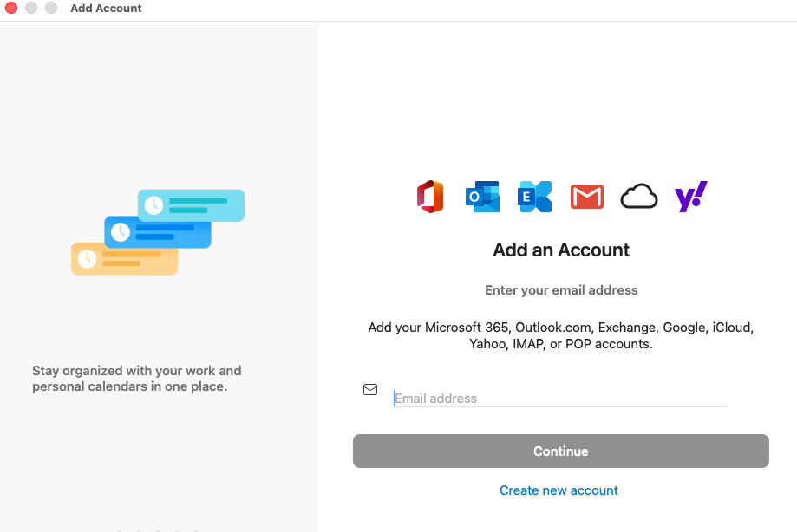Click the red close window button
The width and height of the screenshot is (797, 532).
[10, 8]
